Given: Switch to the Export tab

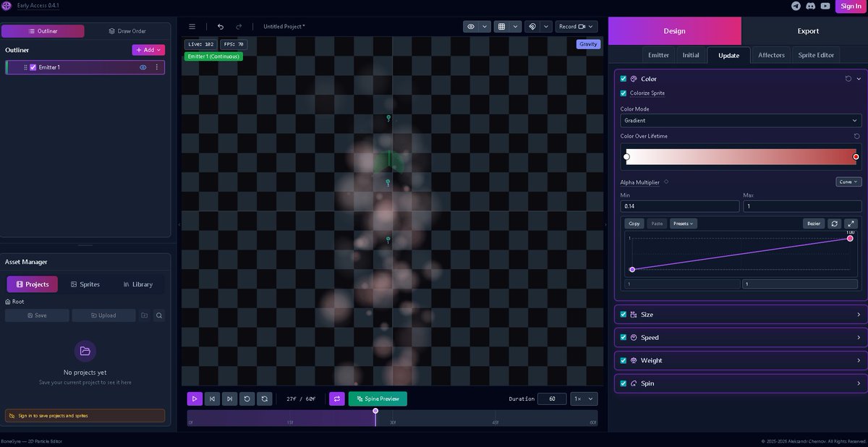Looking at the screenshot, I should click(808, 30).
